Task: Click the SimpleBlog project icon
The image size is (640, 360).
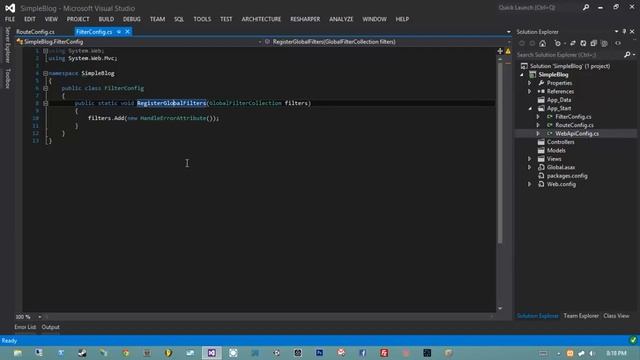Action: click(x=533, y=74)
